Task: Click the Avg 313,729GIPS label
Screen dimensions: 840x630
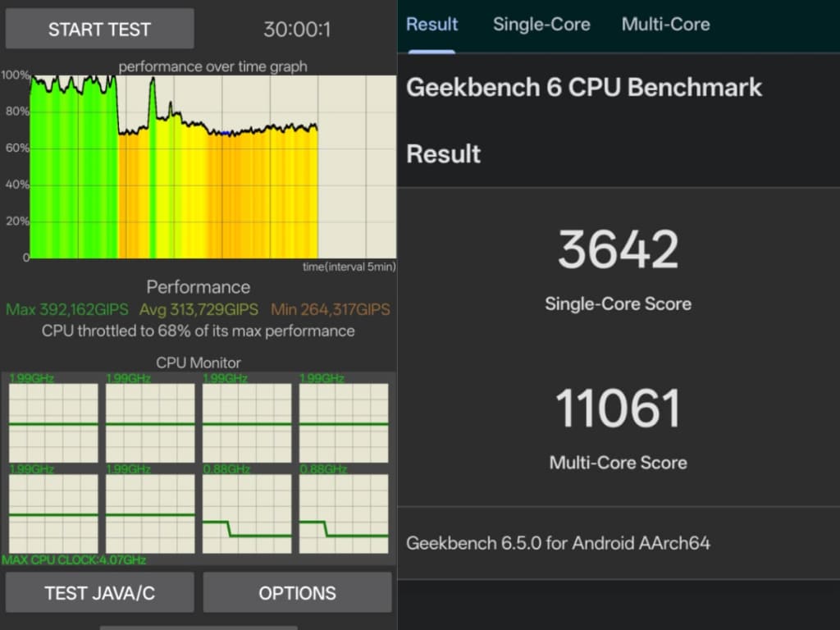Action: coord(199,309)
